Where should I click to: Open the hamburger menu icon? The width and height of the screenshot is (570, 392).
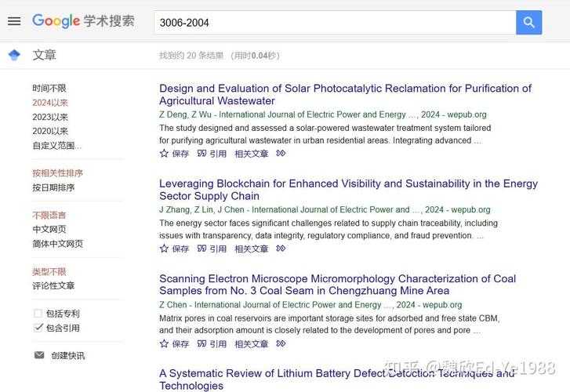14,21
